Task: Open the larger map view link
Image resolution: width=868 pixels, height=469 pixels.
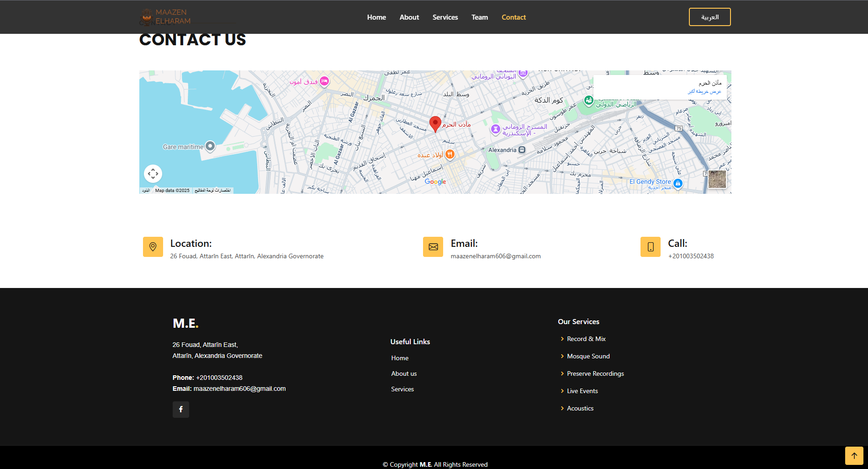Action: point(704,91)
